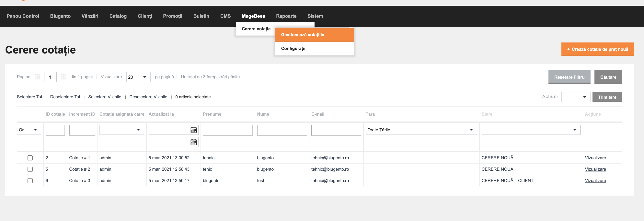Change the 20 per page dropdown
The width and height of the screenshot is (644, 221).
pos(138,77)
